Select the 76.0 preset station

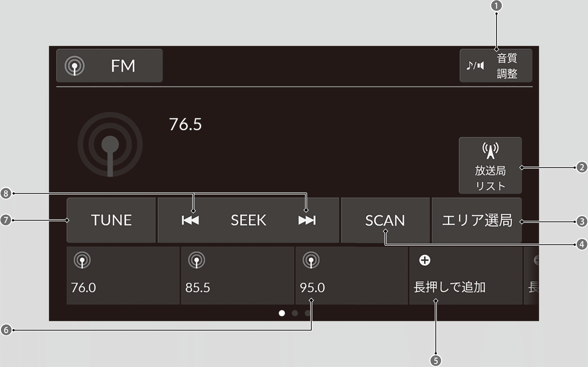coord(123,276)
